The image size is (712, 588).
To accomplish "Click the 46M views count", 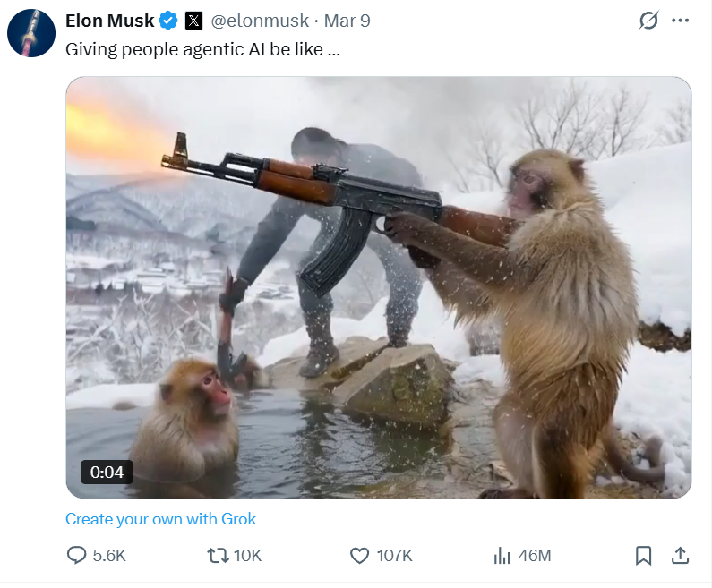I will click(535, 556).
